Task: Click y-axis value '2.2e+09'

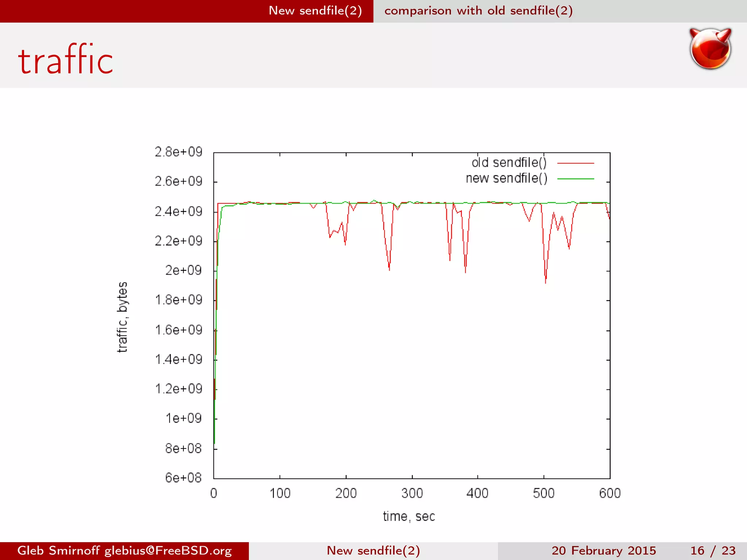Action: click(178, 241)
